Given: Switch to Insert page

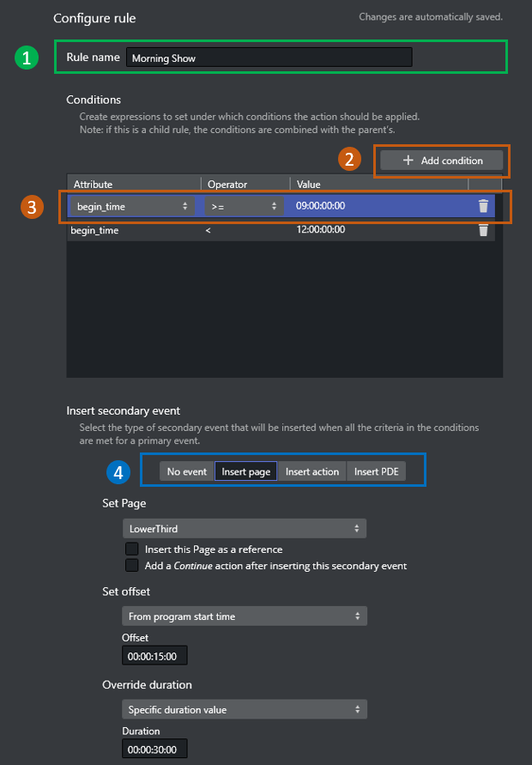Looking at the screenshot, I should pos(245,471).
